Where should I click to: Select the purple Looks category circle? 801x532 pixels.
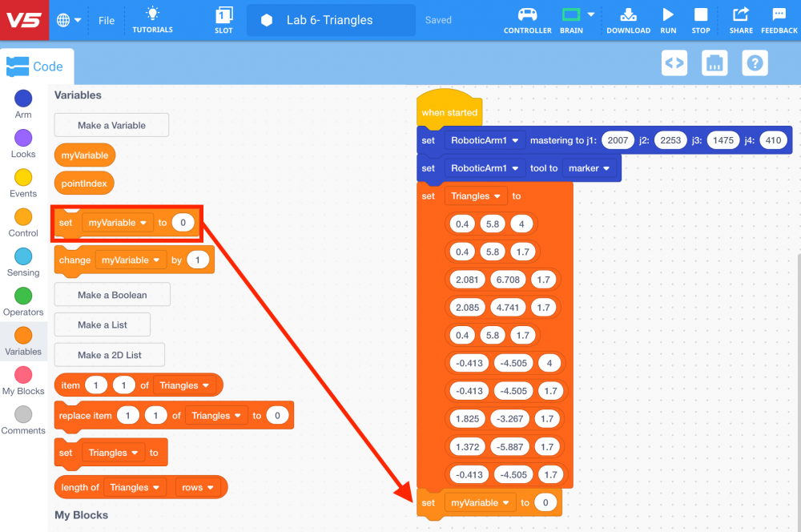click(x=23, y=138)
